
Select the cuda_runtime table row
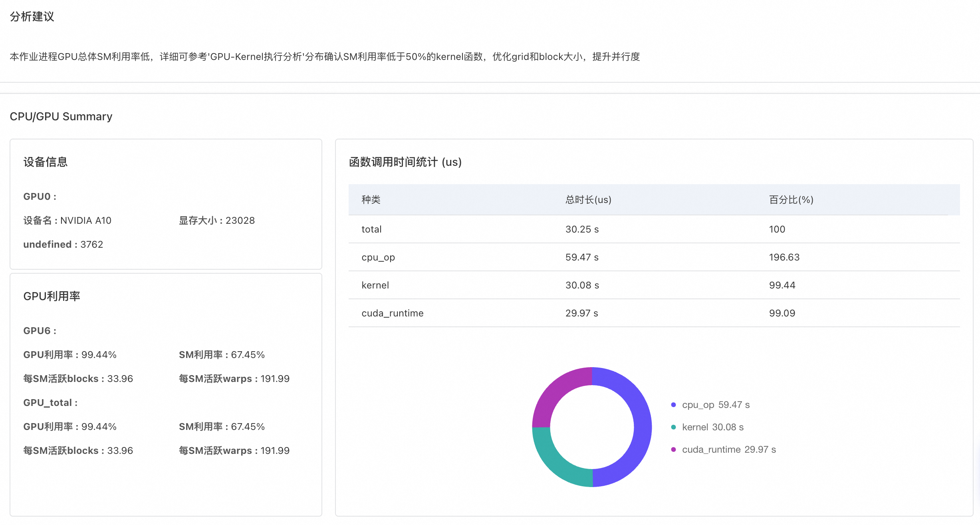point(392,313)
